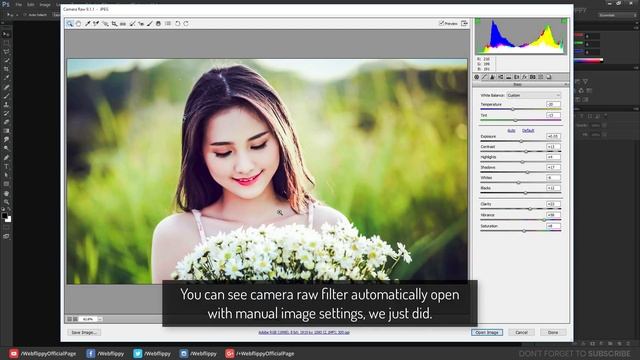The width and height of the screenshot is (640, 360).
Task: Click zoom in button below the preview
Action: 75,319
